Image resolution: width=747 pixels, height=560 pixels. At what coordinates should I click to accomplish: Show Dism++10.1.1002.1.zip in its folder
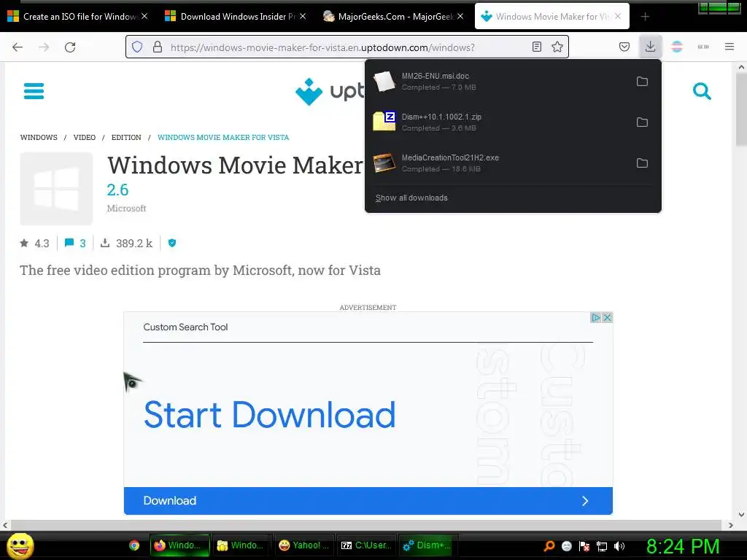tap(642, 122)
